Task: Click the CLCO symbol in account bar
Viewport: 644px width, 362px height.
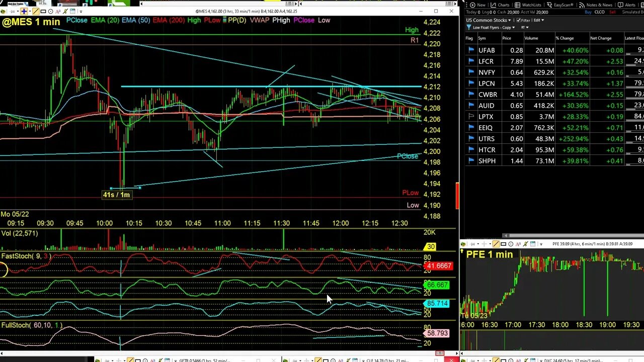Action: pos(599,12)
